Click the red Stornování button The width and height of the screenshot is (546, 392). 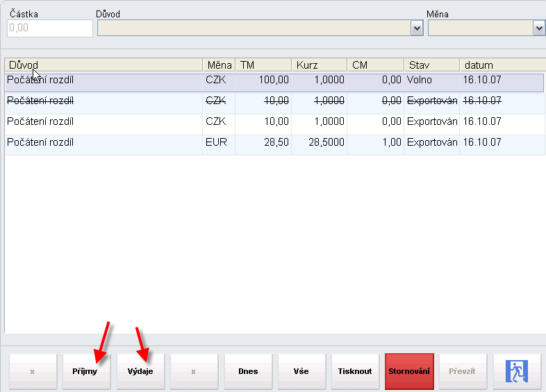click(x=410, y=371)
